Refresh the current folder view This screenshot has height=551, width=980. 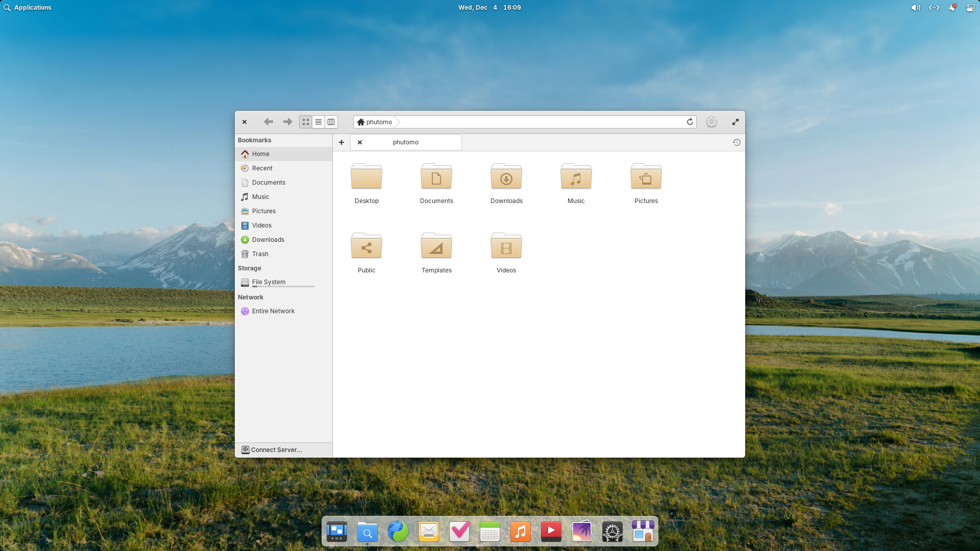coord(690,122)
